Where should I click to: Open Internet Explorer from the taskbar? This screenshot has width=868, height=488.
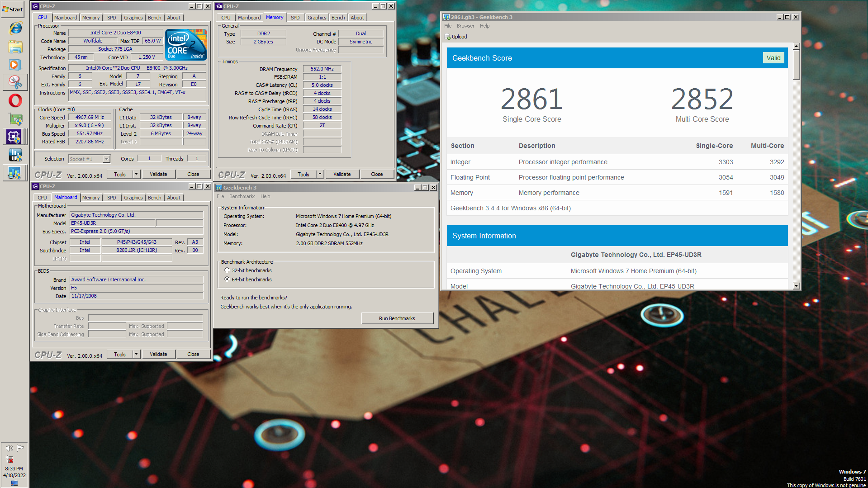pos(15,28)
